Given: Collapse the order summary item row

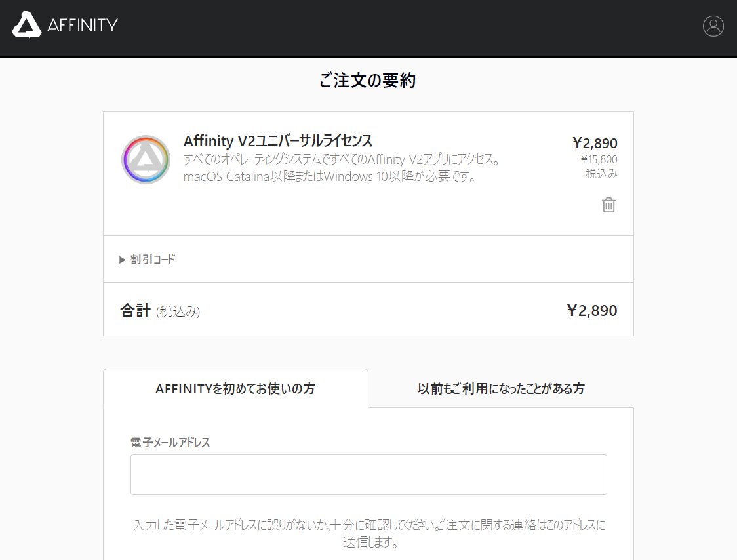Looking at the screenshot, I should (368, 172).
